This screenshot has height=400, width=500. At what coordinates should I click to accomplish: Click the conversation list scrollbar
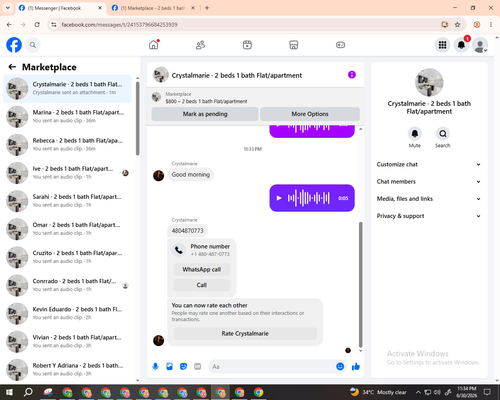138,118
